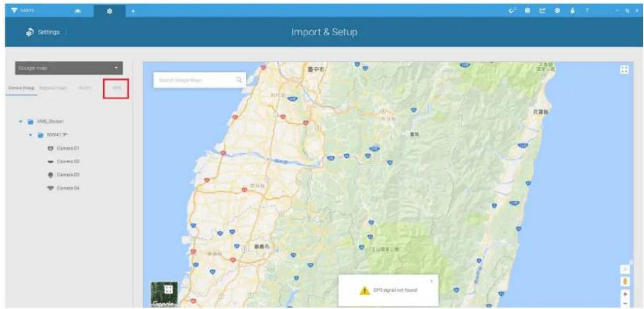Select VMS_Station in the device tree

50,122
